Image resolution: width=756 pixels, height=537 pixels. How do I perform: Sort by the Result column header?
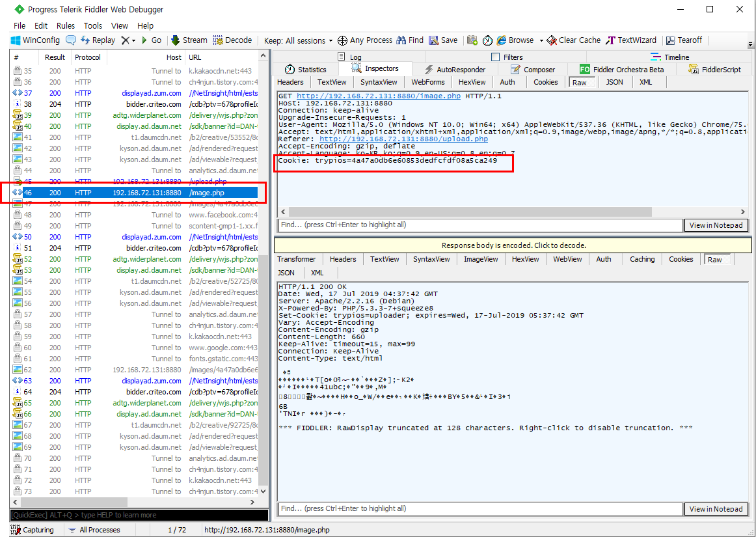pos(55,57)
